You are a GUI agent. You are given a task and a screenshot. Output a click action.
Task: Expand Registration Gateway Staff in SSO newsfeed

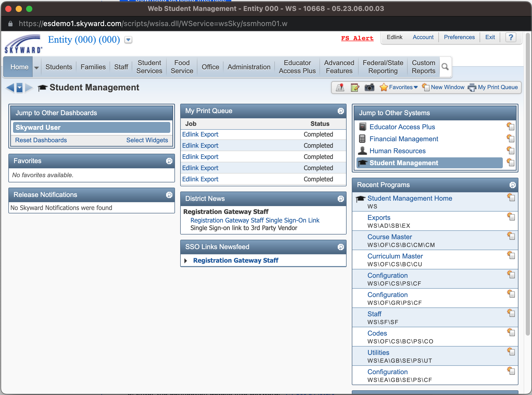(185, 261)
